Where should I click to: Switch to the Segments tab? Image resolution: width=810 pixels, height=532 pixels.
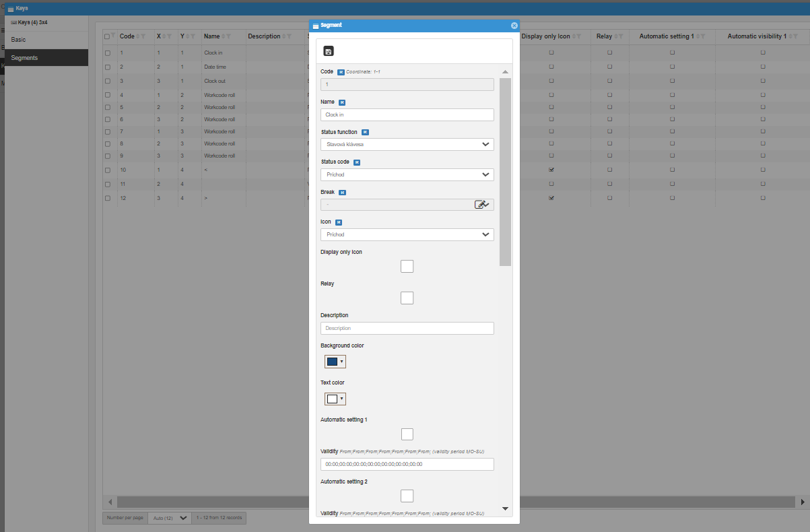pos(46,58)
